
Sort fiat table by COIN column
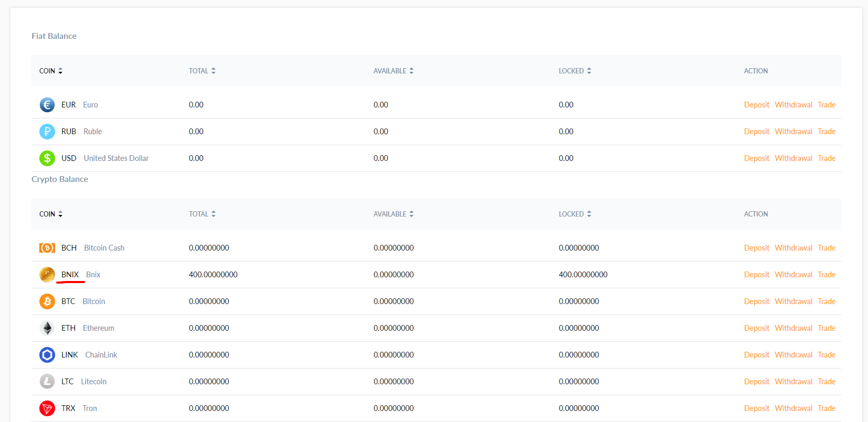coord(51,71)
